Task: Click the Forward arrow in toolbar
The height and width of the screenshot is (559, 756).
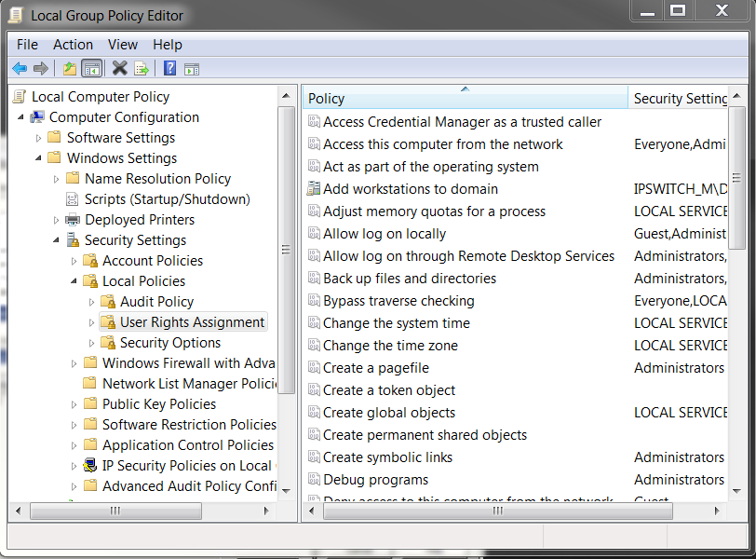Action: click(41, 69)
